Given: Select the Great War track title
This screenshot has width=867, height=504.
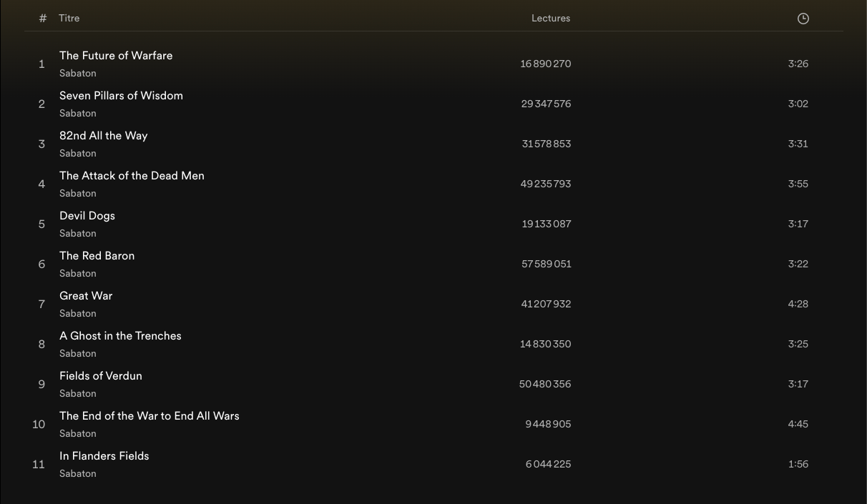Looking at the screenshot, I should 86,296.
